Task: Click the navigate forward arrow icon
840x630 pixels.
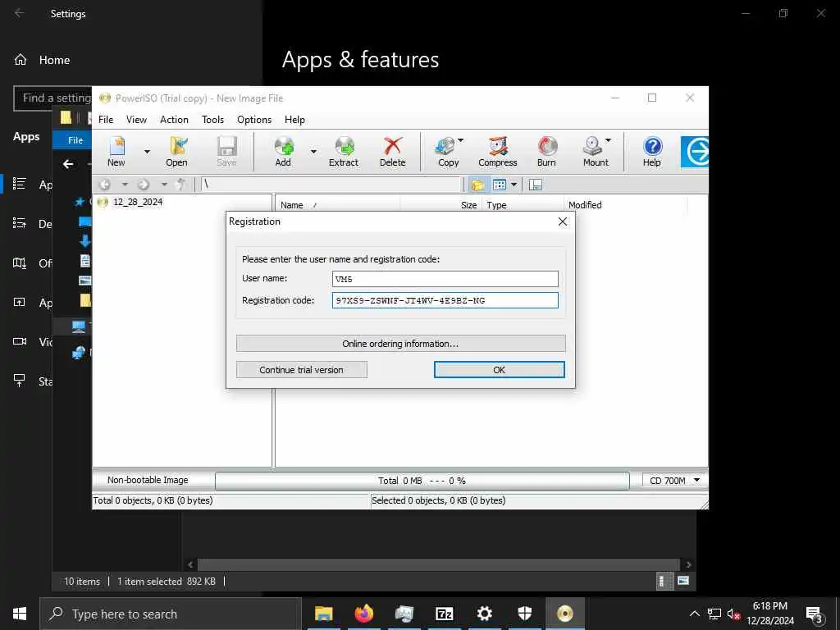Action: (143, 185)
